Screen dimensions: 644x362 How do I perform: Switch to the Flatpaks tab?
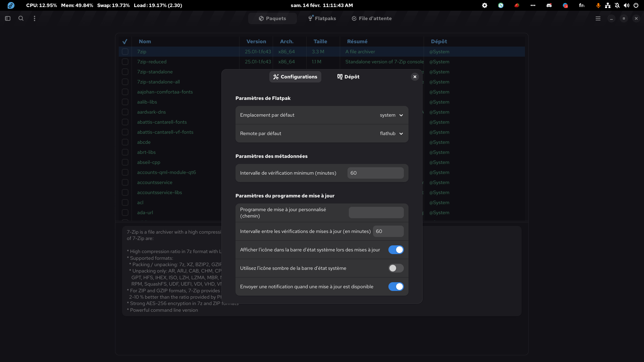(322, 18)
